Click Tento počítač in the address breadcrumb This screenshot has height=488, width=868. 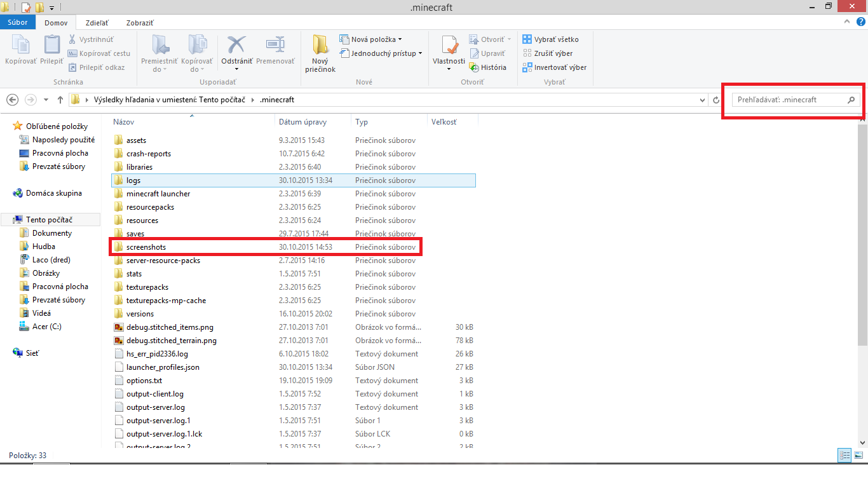point(223,100)
